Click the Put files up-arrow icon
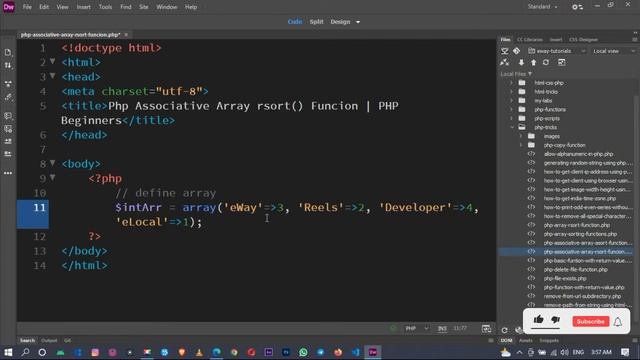Viewport: 640px width, 360px height. point(533,62)
